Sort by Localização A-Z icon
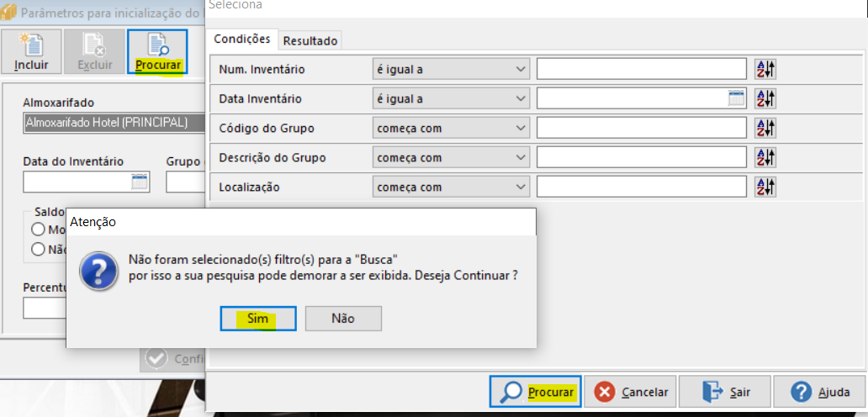 point(765,187)
